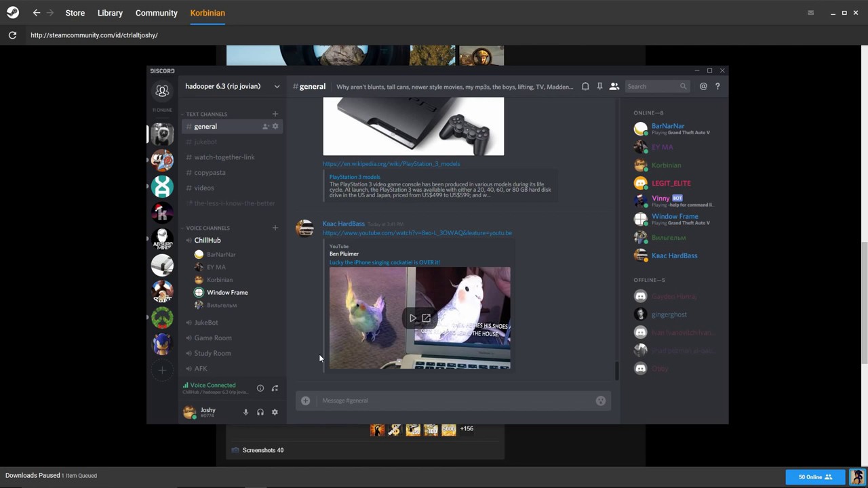
Task: Open the Wikipedia PlayStation 3 models link
Action: click(391, 164)
